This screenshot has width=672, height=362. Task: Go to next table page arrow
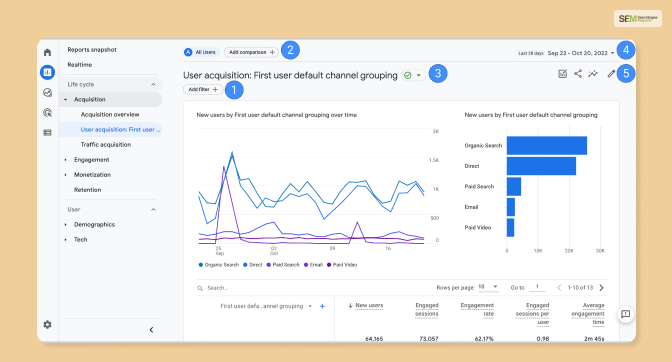tap(602, 287)
